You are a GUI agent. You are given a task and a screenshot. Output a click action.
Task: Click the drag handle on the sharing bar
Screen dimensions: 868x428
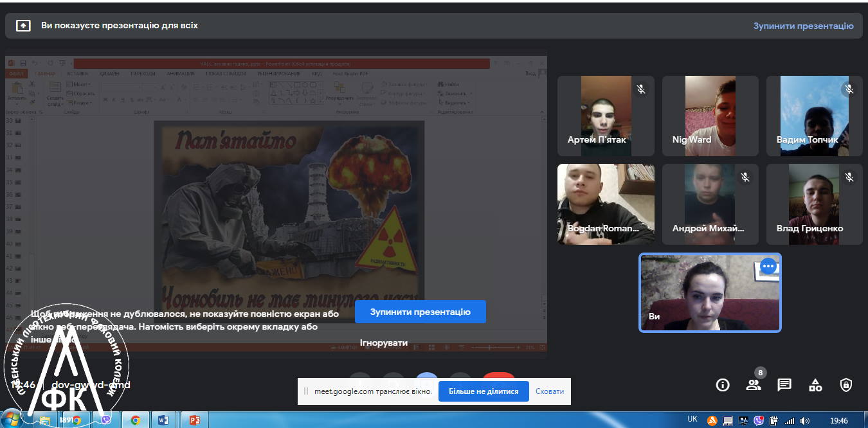(307, 391)
